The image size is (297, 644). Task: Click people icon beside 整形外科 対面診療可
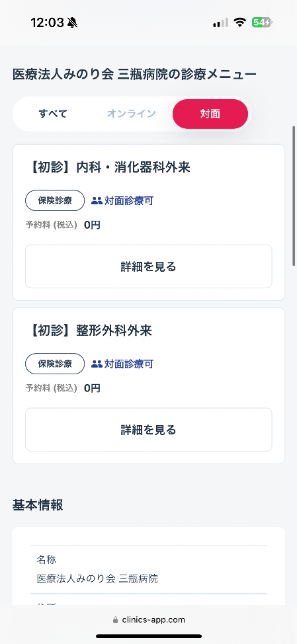97,364
